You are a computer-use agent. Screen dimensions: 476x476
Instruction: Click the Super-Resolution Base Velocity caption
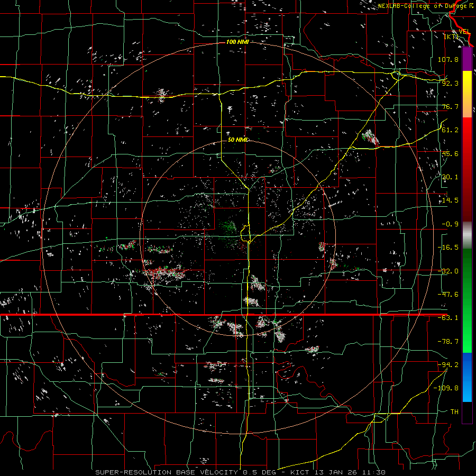(241, 472)
